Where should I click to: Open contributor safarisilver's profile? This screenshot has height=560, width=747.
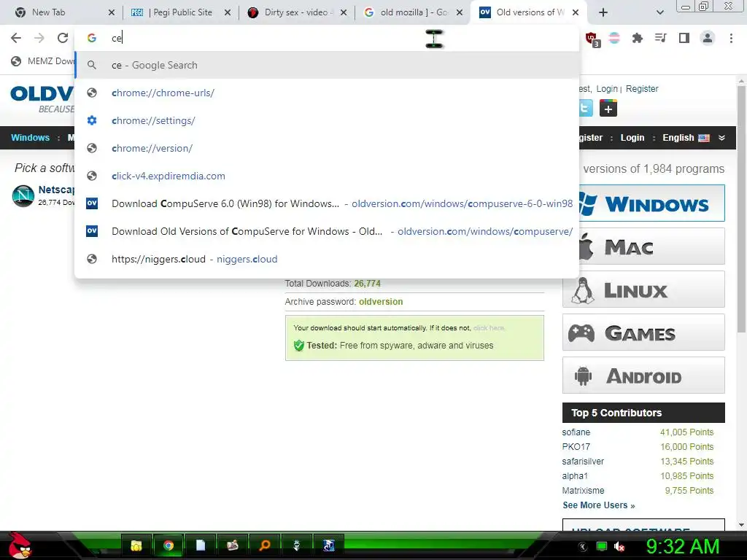(583, 462)
